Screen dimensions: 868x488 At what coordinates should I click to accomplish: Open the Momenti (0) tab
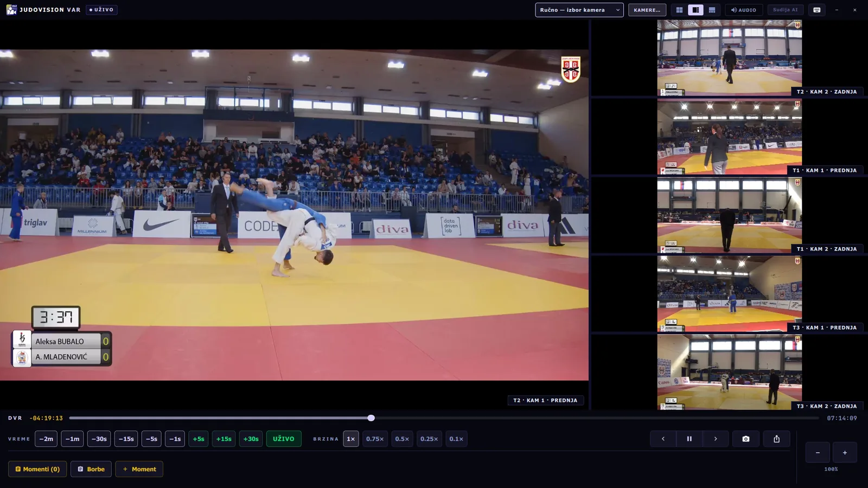[x=37, y=469]
